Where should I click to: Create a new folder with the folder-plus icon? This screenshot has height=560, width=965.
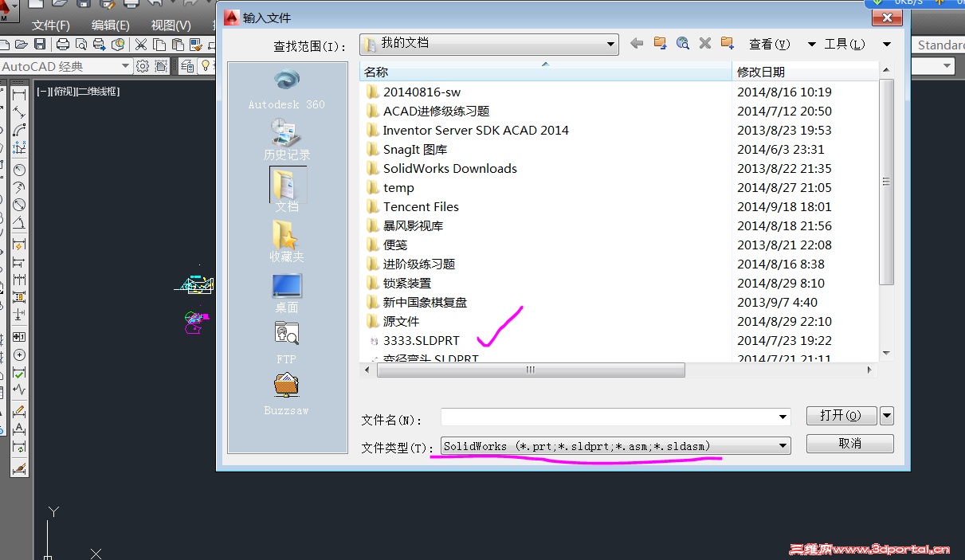(727, 44)
